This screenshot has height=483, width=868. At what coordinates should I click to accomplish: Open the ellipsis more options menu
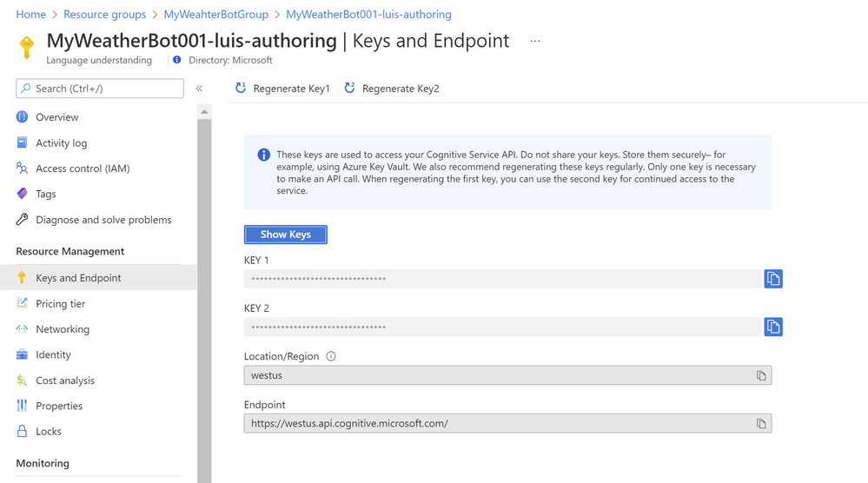(535, 41)
